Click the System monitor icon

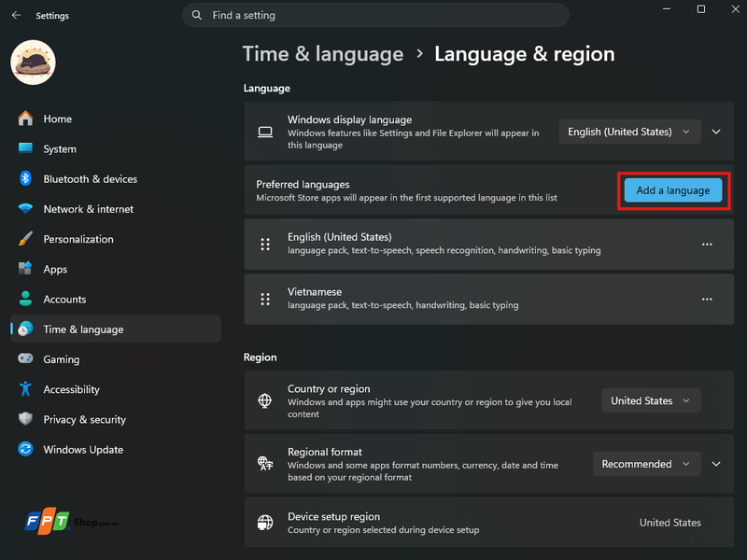(25, 148)
